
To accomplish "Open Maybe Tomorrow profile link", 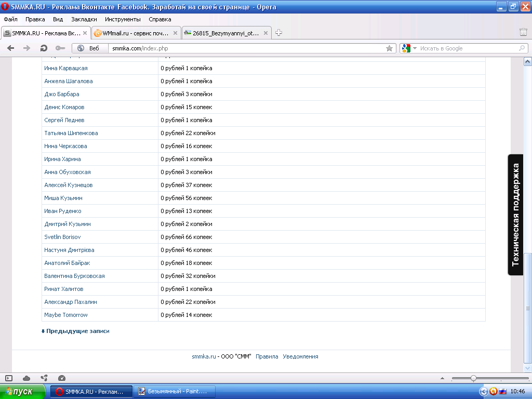I will coord(66,315).
